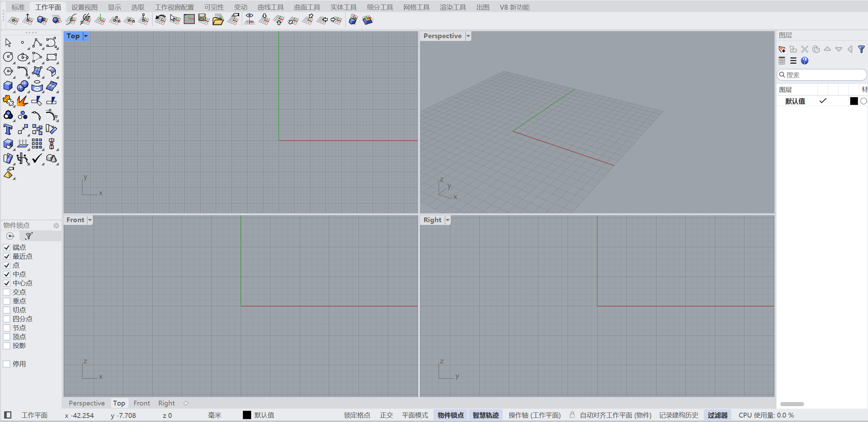
Task: Click the delete layer X icon
Action: pos(805,49)
